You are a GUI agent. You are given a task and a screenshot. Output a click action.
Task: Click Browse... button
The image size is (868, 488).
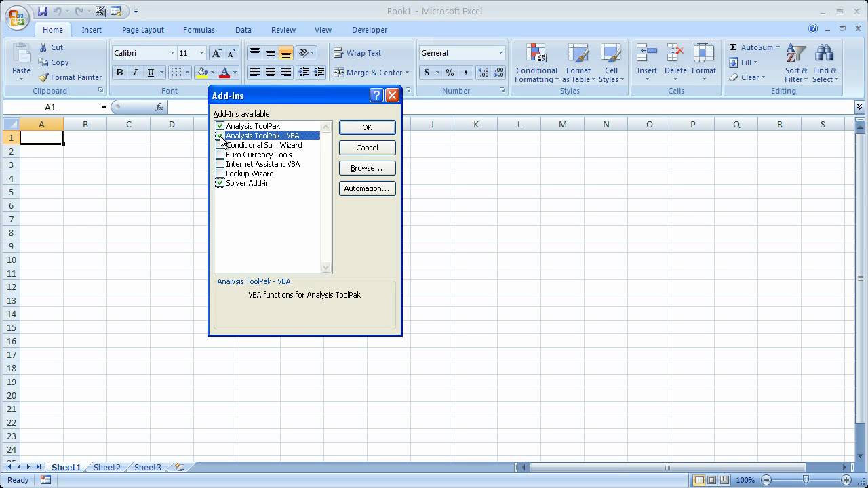[367, 168]
